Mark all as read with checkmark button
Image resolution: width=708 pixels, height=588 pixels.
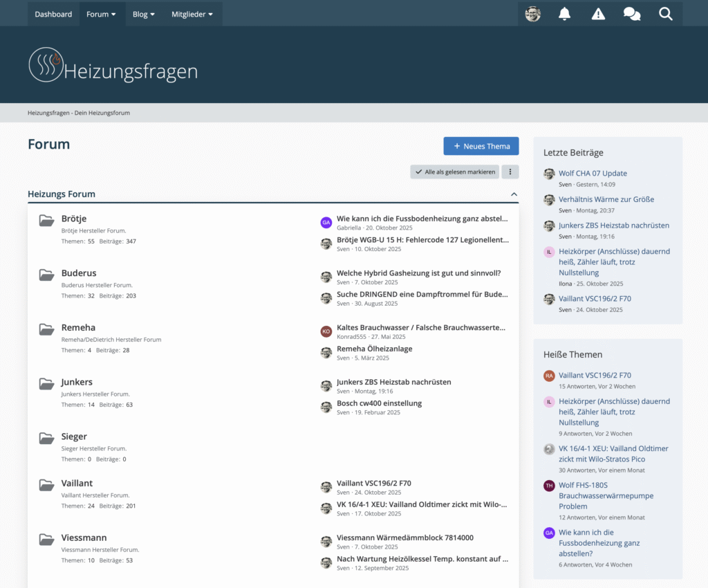pyautogui.click(x=454, y=172)
